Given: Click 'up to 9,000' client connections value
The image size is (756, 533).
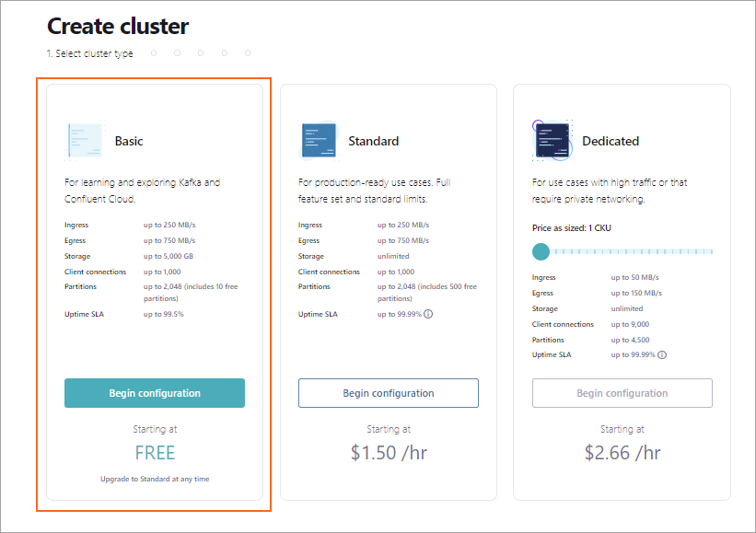Looking at the screenshot, I should tap(630, 324).
